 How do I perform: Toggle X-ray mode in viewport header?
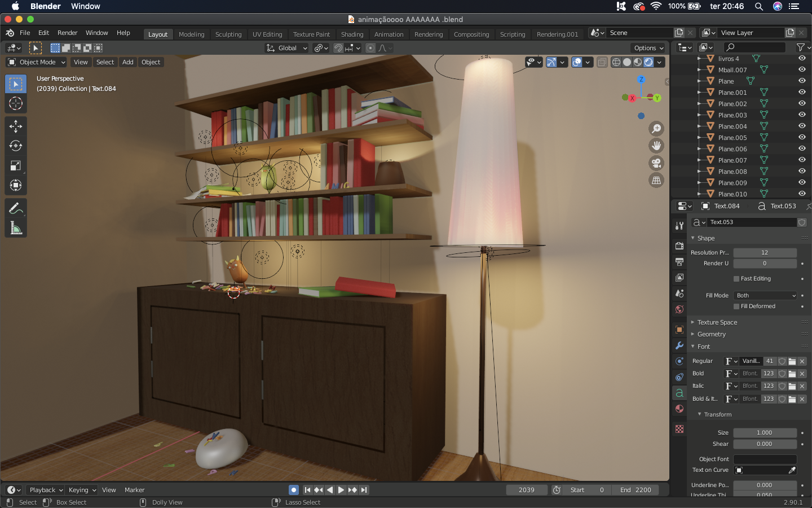602,62
